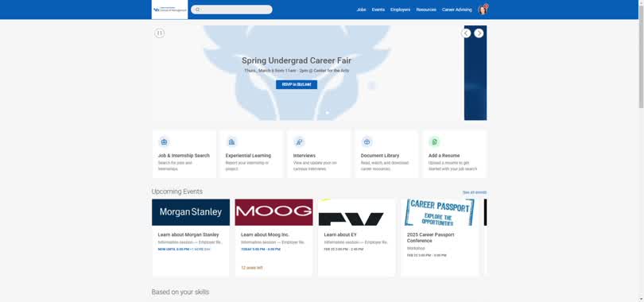This screenshot has width=644, height=302.
Task: Open the Events menu
Action: point(378,10)
